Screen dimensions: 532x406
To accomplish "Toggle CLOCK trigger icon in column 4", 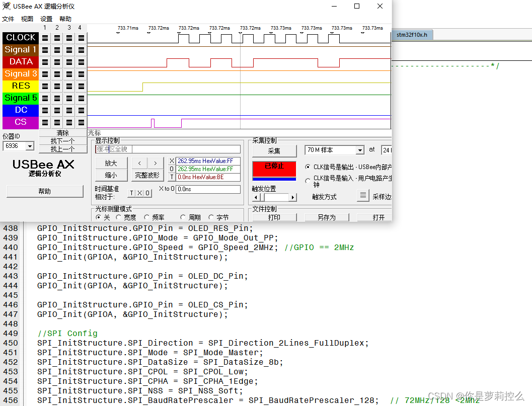I will [81, 38].
